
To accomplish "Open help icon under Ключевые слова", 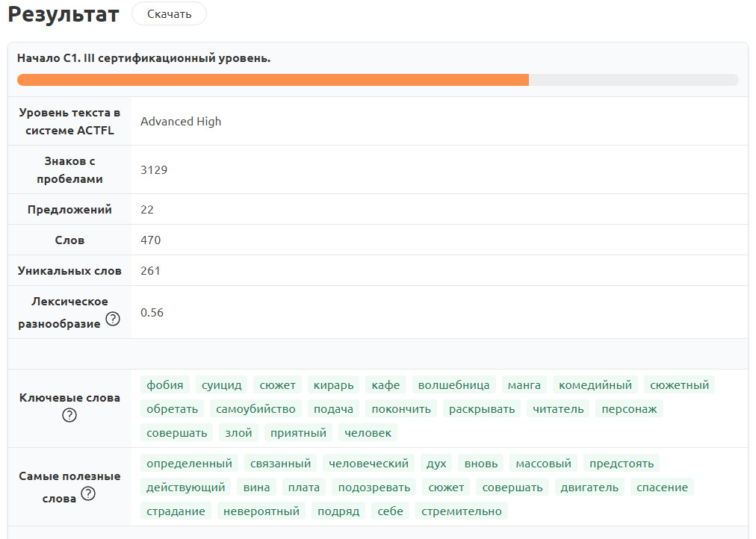I will [x=69, y=416].
